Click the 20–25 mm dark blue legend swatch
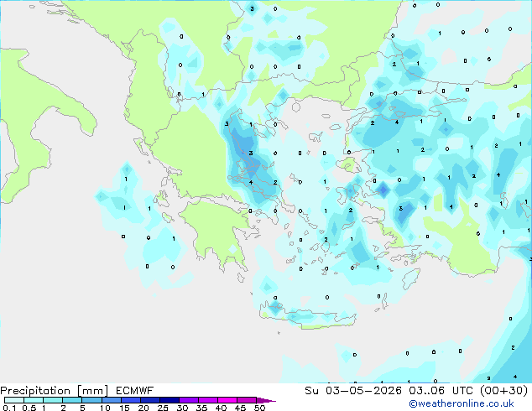The width and height of the screenshot is (532, 411). [150, 400]
